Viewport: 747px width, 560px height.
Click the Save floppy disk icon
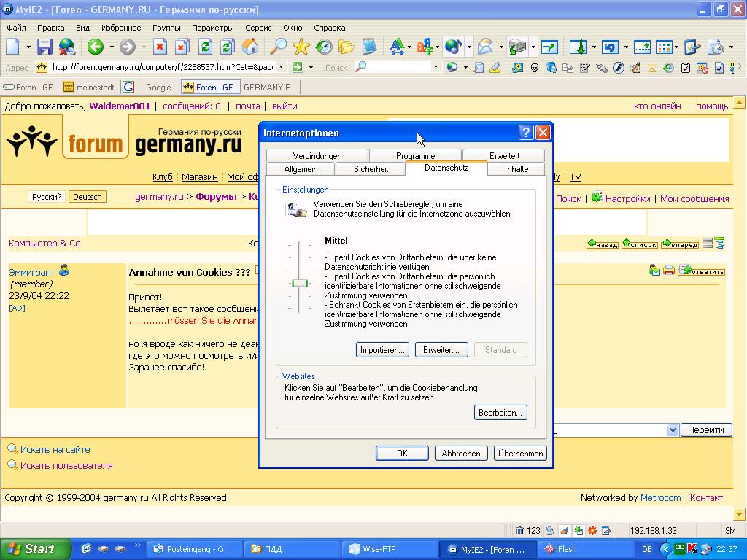point(44,47)
